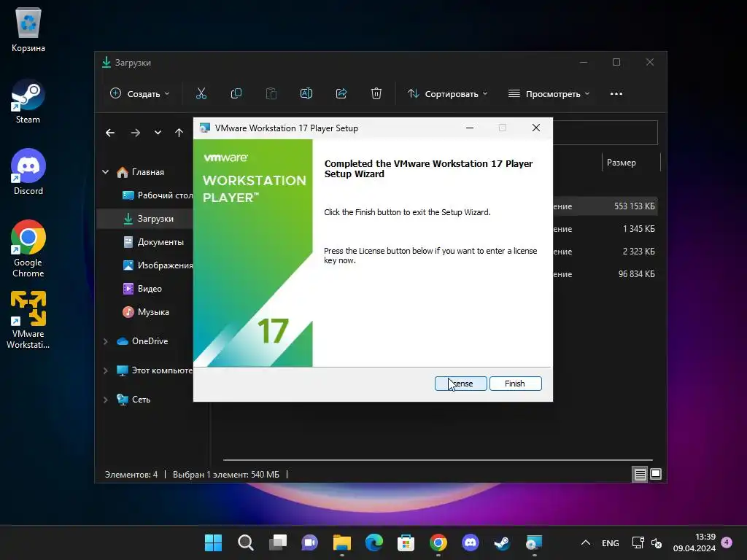Click Cut (scissors) icon in Explorer toolbar
Image resolution: width=747 pixels, height=560 pixels.
click(201, 94)
